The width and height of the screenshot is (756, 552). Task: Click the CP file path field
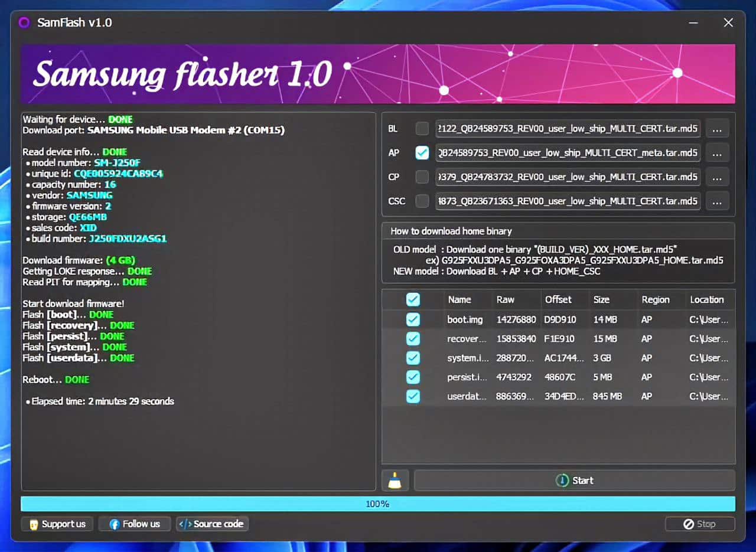pyautogui.click(x=568, y=177)
